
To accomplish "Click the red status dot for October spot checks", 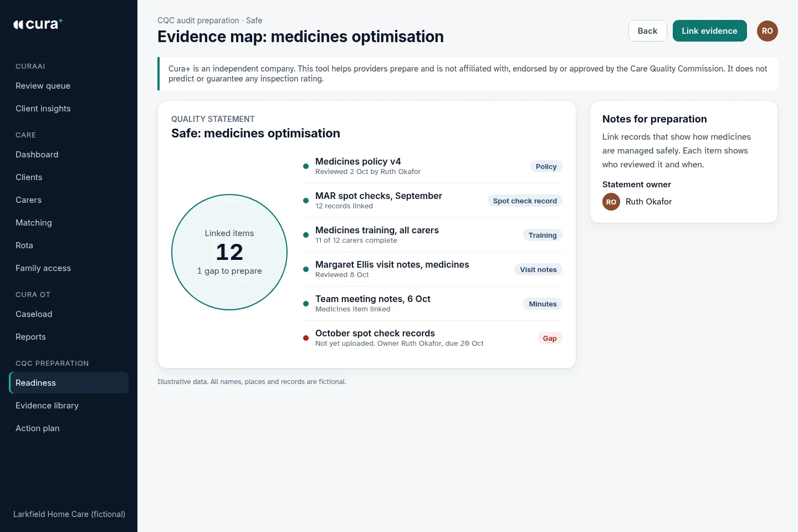I will coord(306,338).
